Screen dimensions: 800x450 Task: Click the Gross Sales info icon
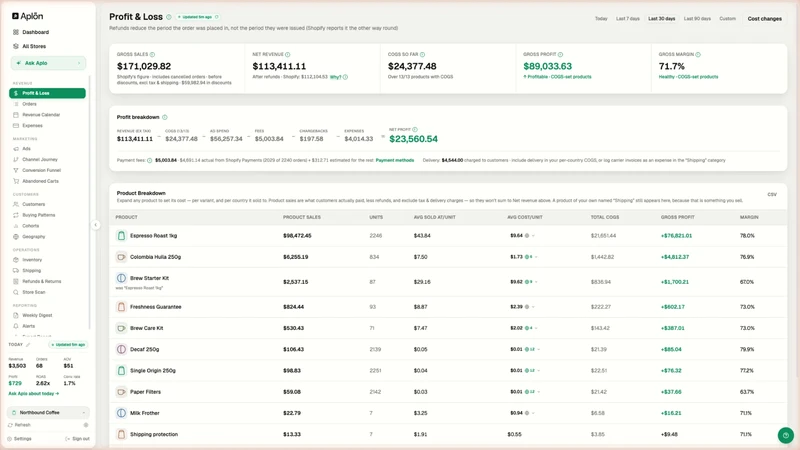pyautogui.click(x=153, y=55)
